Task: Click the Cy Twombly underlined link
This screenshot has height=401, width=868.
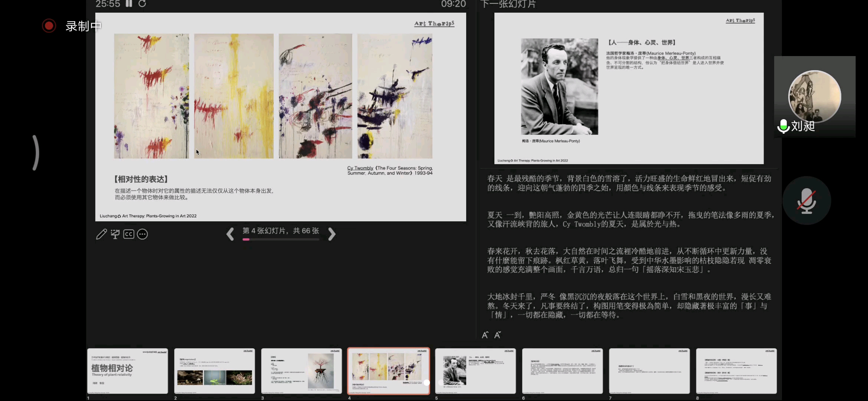Action: pos(360,168)
